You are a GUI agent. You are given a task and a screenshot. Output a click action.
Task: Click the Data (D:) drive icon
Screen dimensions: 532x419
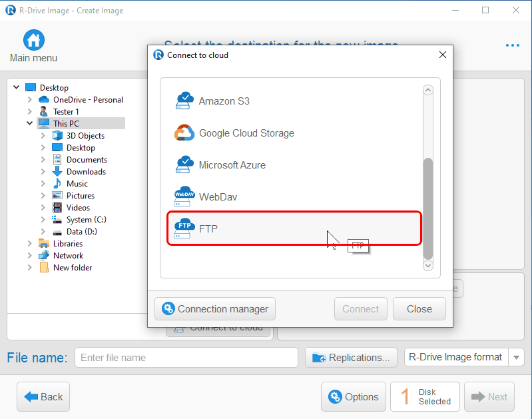pos(57,232)
